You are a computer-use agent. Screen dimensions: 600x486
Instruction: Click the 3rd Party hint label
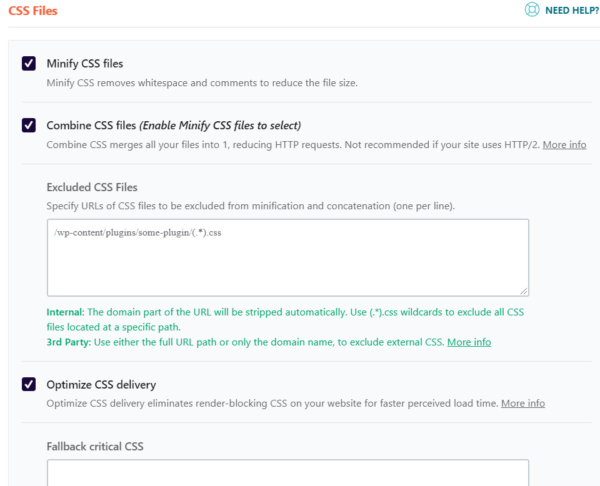[x=69, y=342]
